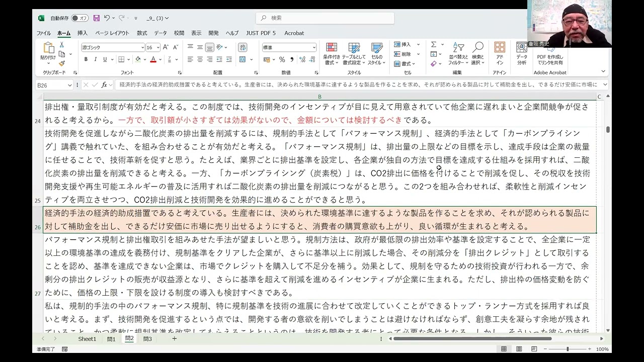This screenshot has height=362, width=644.
Task: Switch to the Formulas (数式) tab
Action: point(142,33)
